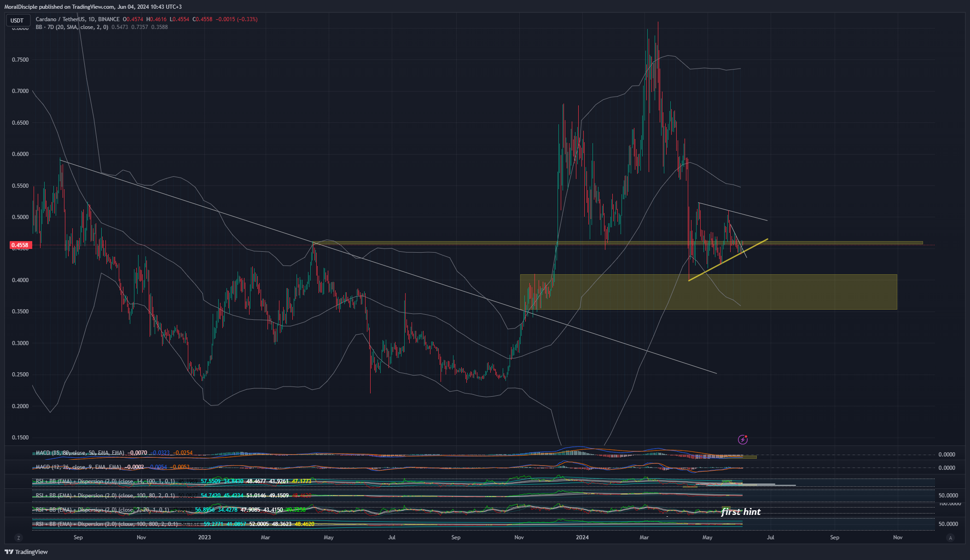Click the 2024 label on time axis

click(582, 537)
